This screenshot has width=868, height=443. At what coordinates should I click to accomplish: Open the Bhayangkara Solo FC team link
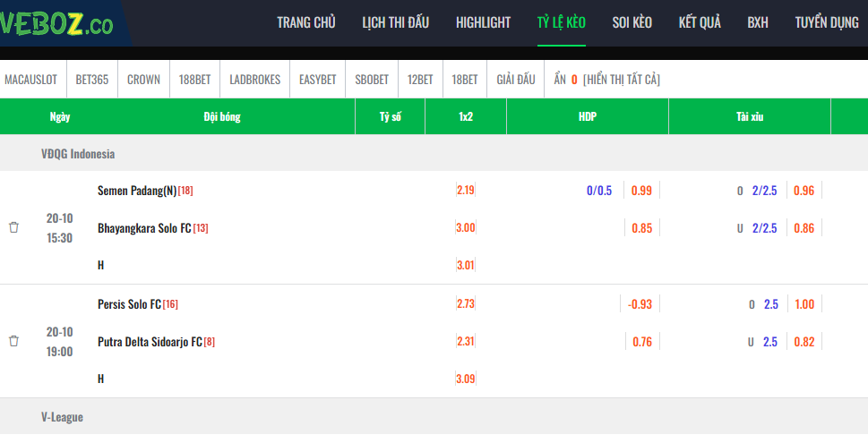144,228
